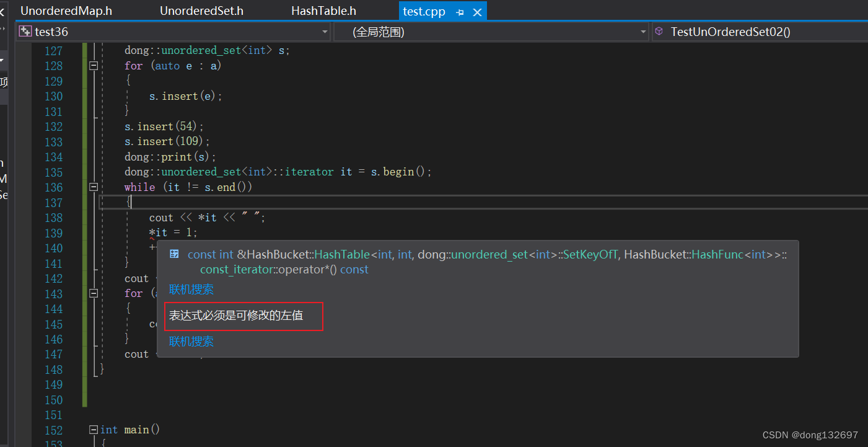Click the int main() declaration
Screen dimensions: 868x447
tap(130, 430)
